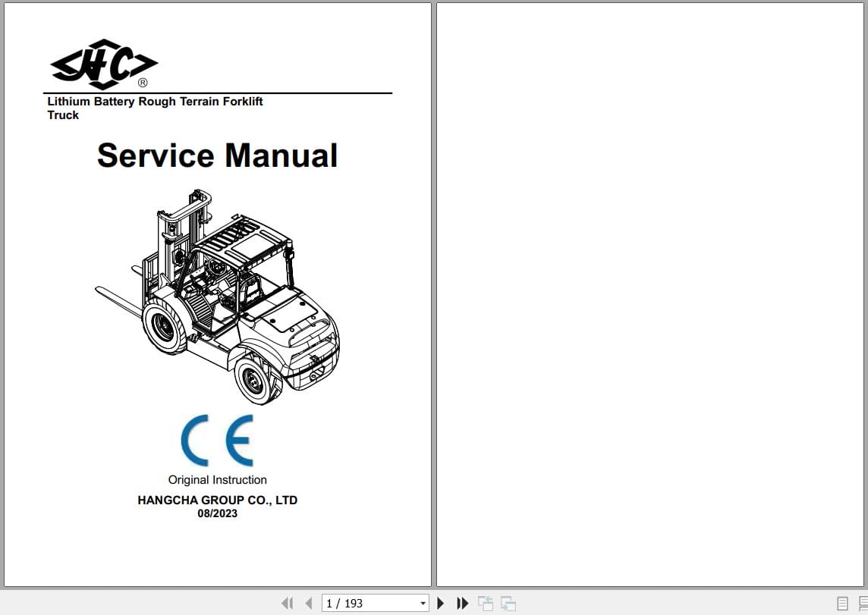Click the Service Manual title text
This screenshot has width=868, height=615.
coord(218,155)
